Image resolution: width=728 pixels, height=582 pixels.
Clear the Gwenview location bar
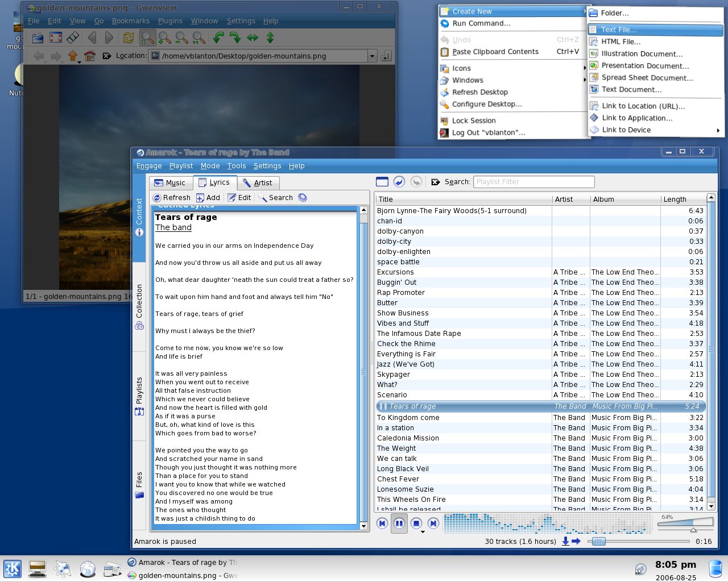pyautogui.click(x=106, y=56)
